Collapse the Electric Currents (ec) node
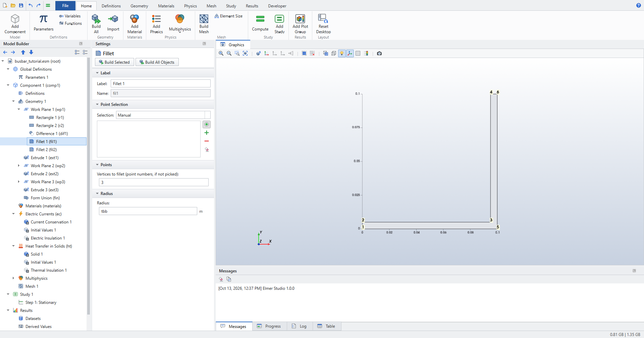644x338 pixels. tap(13, 214)
